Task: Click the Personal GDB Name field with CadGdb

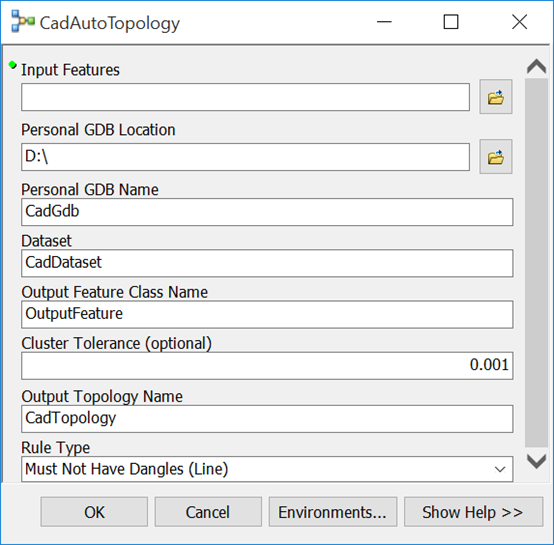Action: point(267,212)
